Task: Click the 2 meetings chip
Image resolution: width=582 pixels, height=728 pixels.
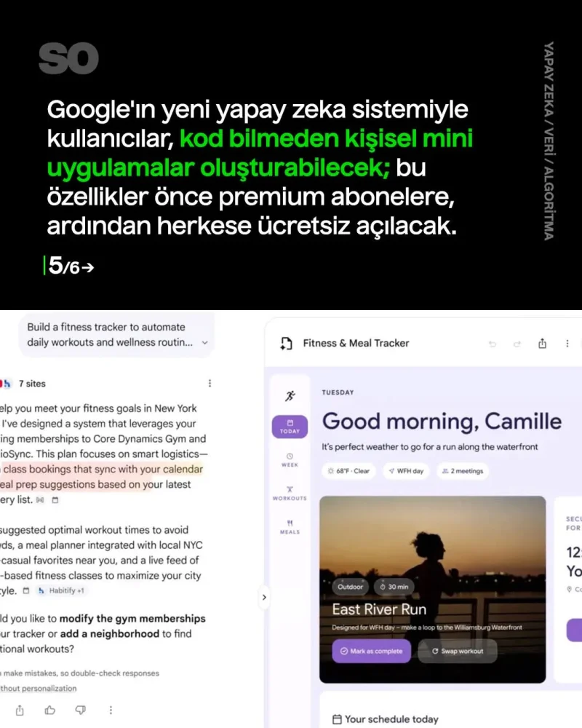Action: click(463, 471)
